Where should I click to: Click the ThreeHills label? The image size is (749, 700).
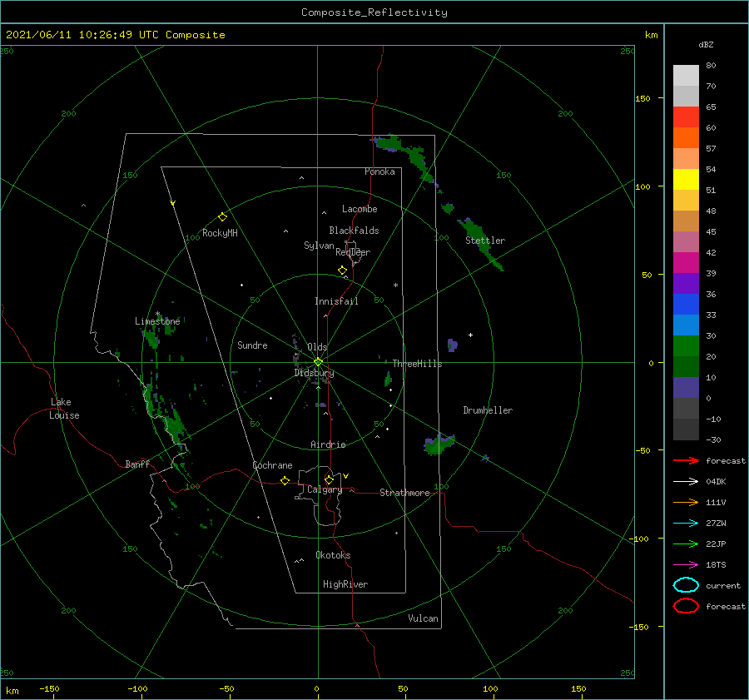click(x=417, y=364)
